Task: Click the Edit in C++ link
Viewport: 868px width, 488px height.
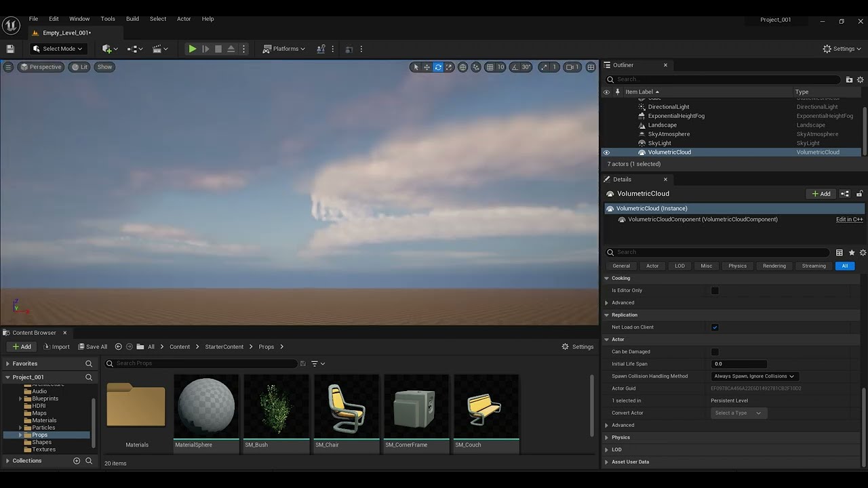Action: pos(850,220)
